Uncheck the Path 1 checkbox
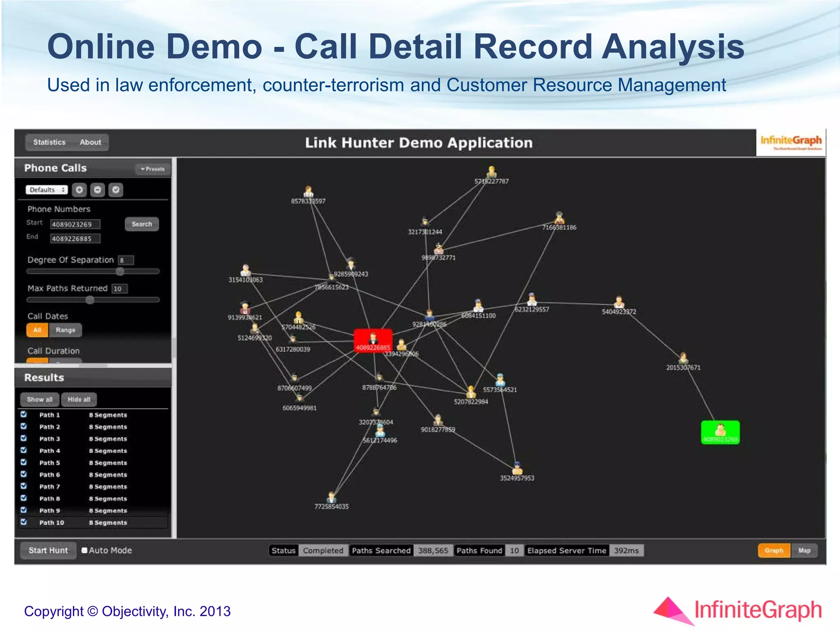 coord(24,414)
